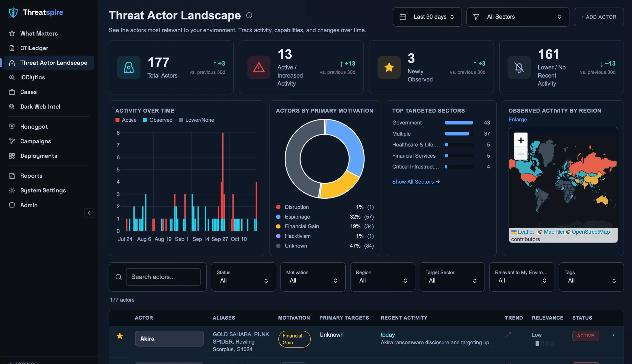Expand the Akira row with the arrow

pos(613,335)
